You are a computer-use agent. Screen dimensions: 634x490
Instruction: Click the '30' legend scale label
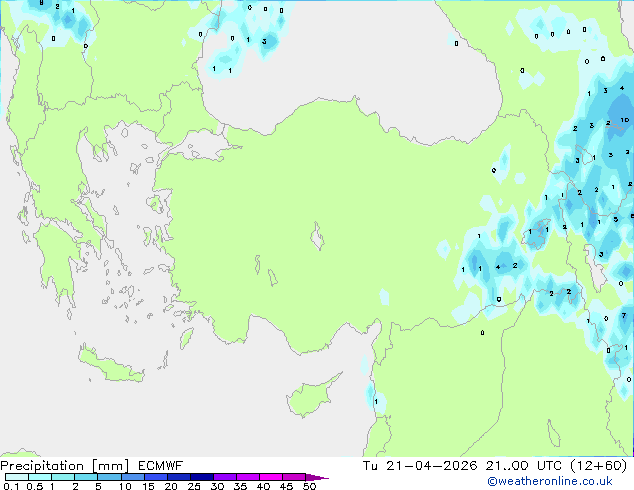tap(217, 486)
